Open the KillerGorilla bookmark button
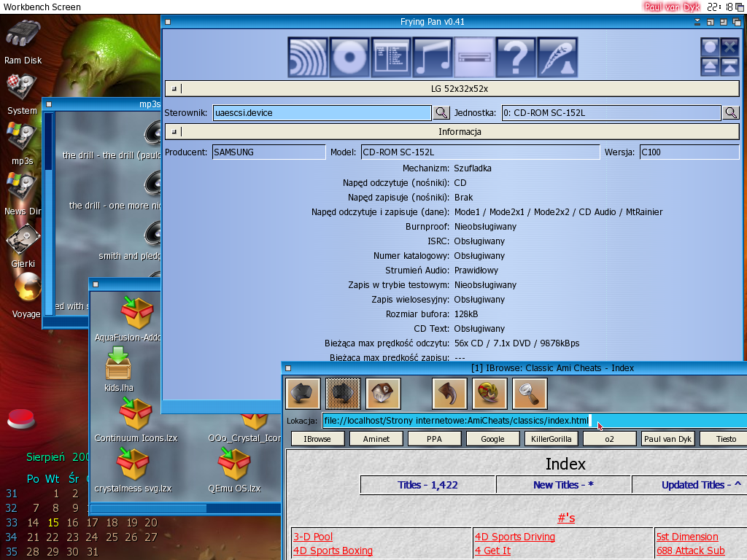 (551, 438)
